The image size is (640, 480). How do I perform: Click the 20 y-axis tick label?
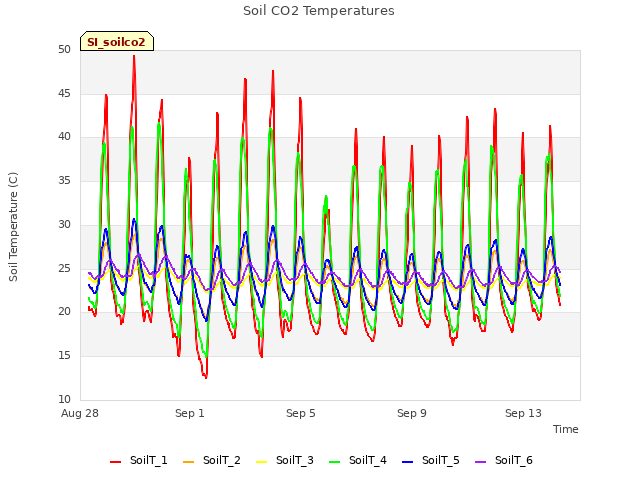[64, 312]
